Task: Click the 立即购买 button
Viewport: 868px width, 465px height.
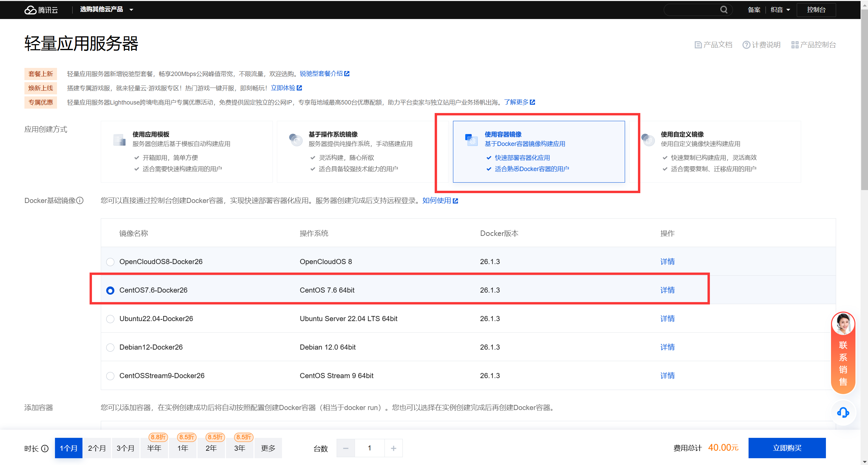Action: coord(787,448)
